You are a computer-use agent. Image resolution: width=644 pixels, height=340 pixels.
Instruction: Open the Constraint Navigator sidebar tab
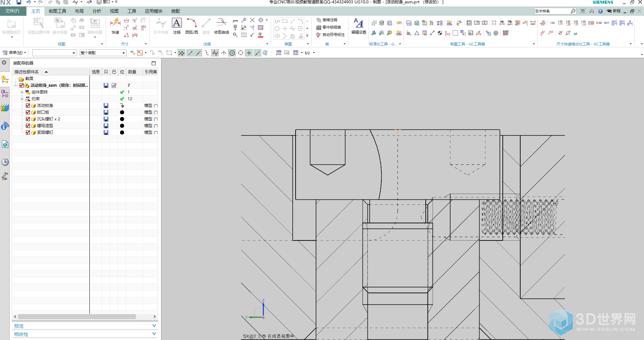click(5, 93)
